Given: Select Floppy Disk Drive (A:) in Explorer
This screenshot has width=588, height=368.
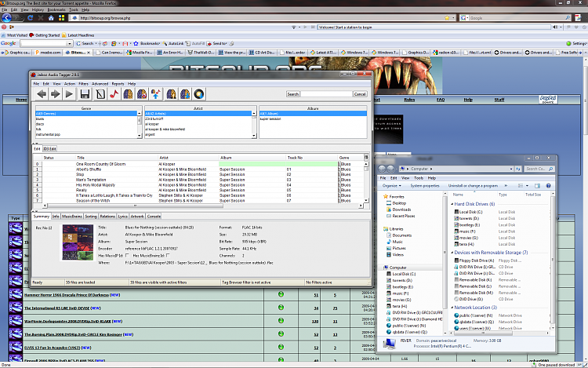Looking at the screenshot, I should 474,261.
